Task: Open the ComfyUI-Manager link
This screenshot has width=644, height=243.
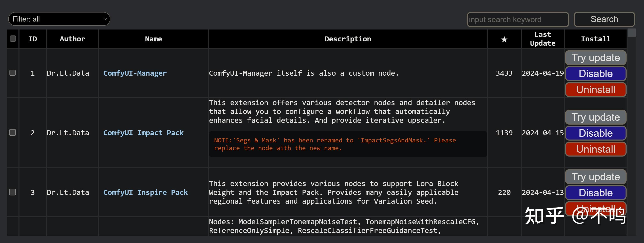Action: [x=135, y=73]
